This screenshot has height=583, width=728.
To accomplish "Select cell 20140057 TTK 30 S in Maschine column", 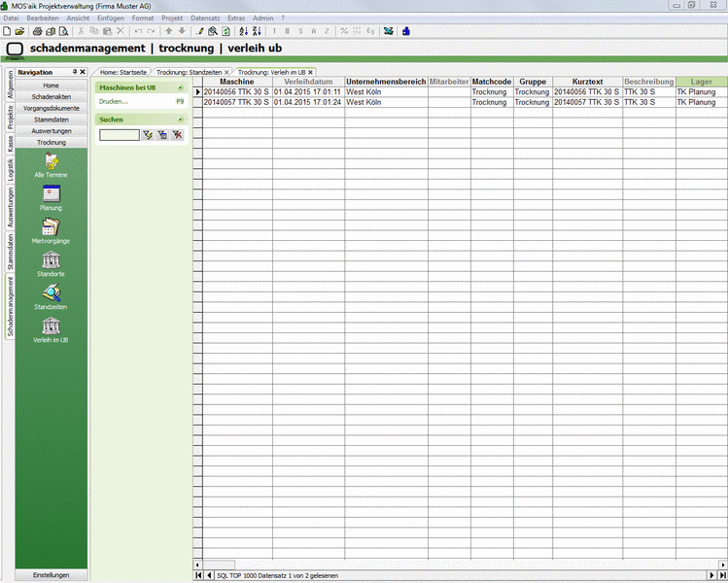I will click(x=237, y=102).
